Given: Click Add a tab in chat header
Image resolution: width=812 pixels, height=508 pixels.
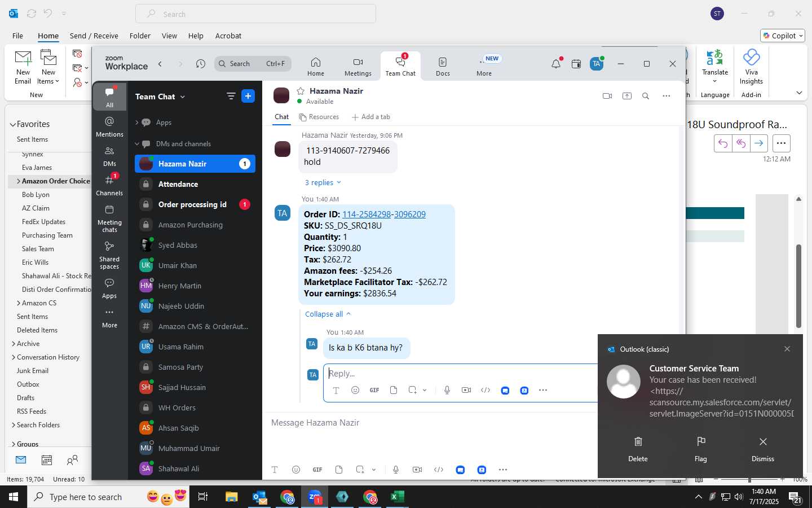Looking at the screenshot, I should coord(371,117).
